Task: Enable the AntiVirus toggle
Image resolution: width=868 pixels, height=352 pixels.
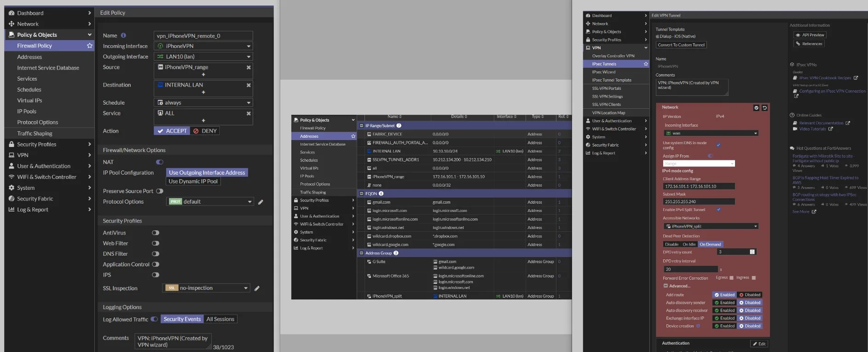Action: tap(156, 233)
